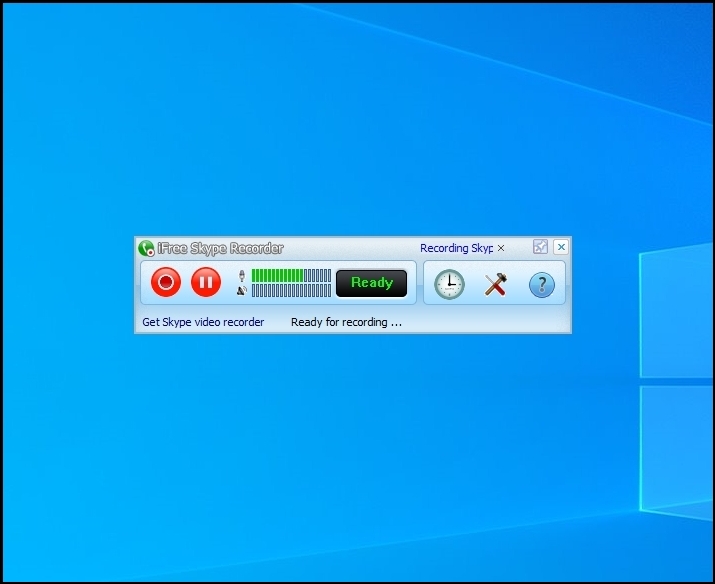Click the speaker level icon
The height and width of the screenshot is (584, 715).
coord(242,290)
